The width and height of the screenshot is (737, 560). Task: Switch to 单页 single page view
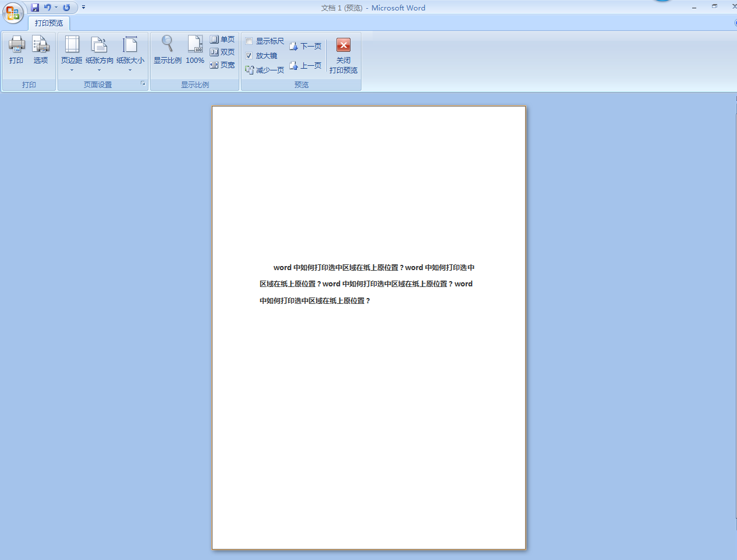(222, 40)
